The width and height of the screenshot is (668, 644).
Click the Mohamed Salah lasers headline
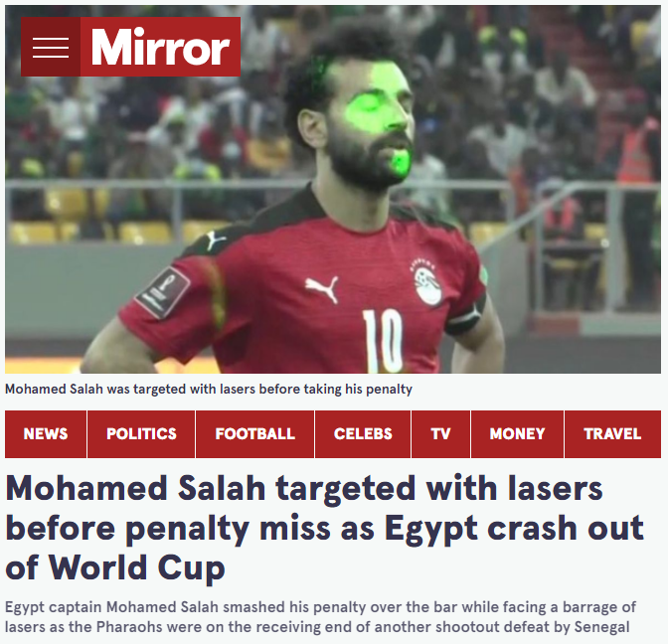pyautogui.click(x=325, y=528)
